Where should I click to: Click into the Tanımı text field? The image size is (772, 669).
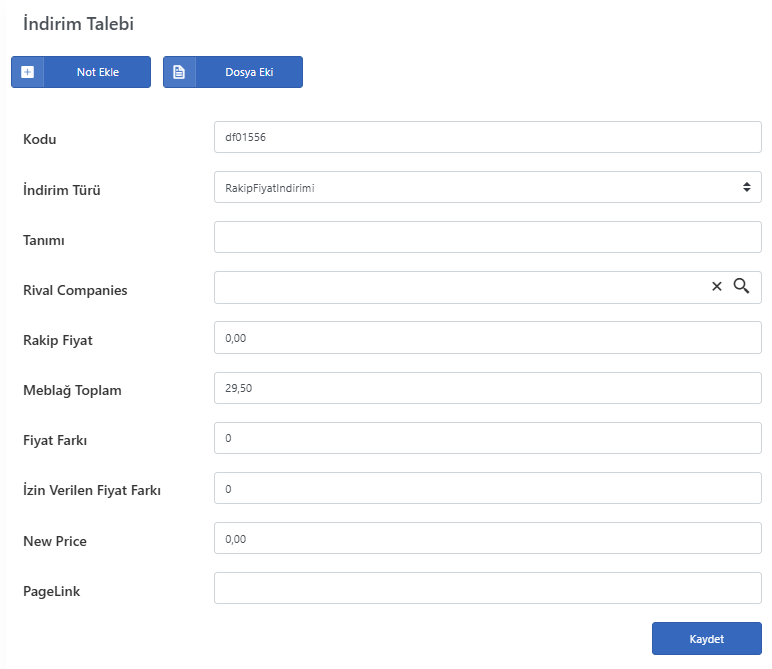(x=488, y=237)
